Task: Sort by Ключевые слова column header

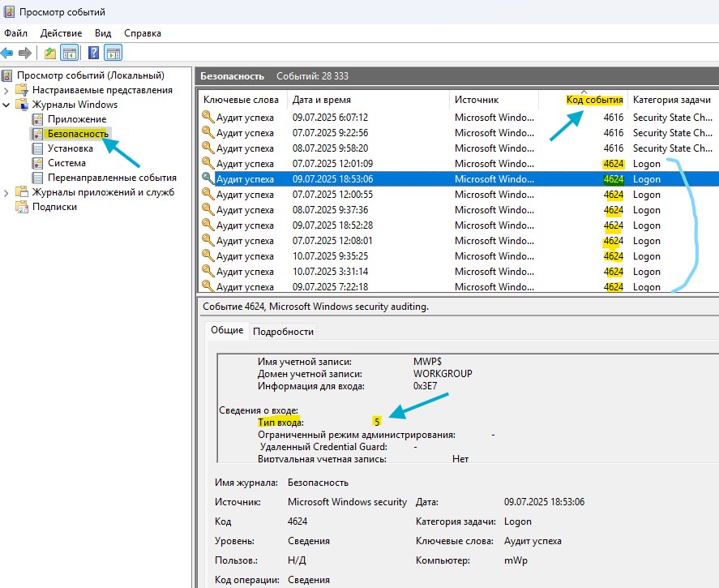Action: tap(242, 100)
